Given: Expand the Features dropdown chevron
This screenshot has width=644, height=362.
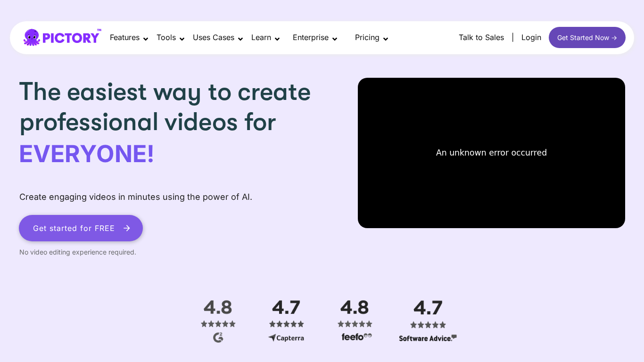Looking at the screenshot, I should pyautogui.click(x=146, y=39).
